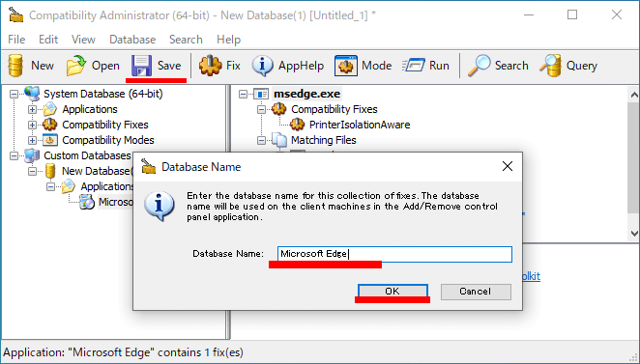Screen dimensions: 640x364
Task: Click the Fix gear toolbar icon
Action: pyautogui.click(x=210, y=66)
